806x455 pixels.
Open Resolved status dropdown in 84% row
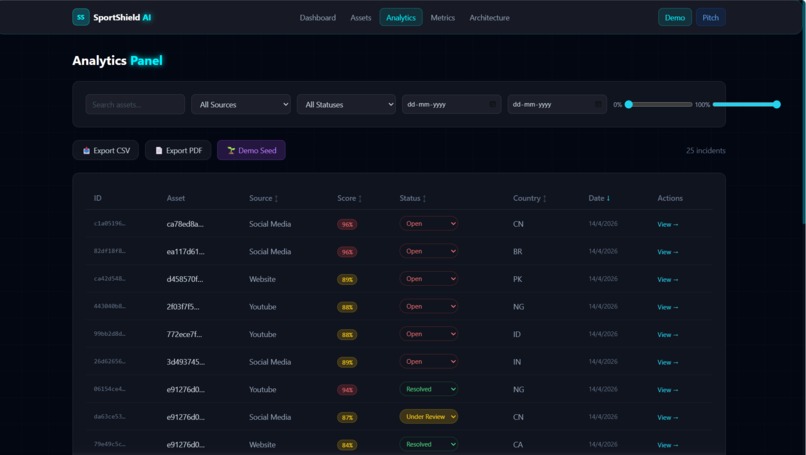[x=429, y=444]
